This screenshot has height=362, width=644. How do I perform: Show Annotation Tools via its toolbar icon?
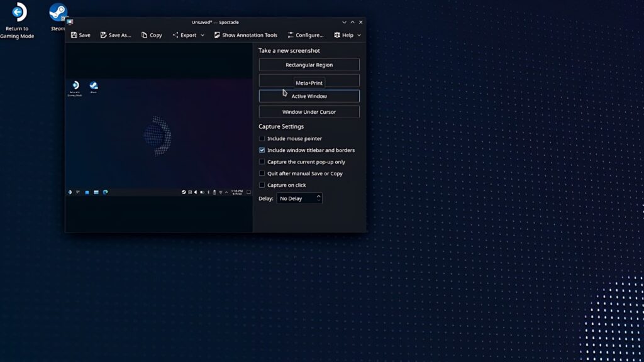[218, 35]
